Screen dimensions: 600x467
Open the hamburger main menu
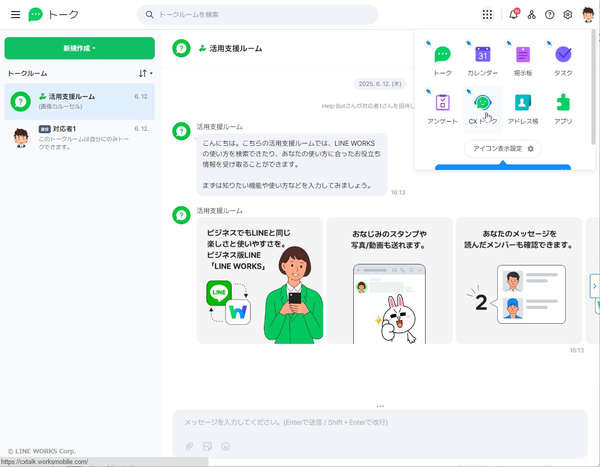(x=15, y=15)
